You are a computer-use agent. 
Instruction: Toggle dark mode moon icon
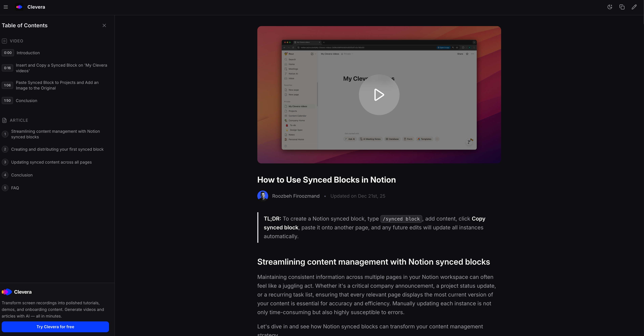610,7
